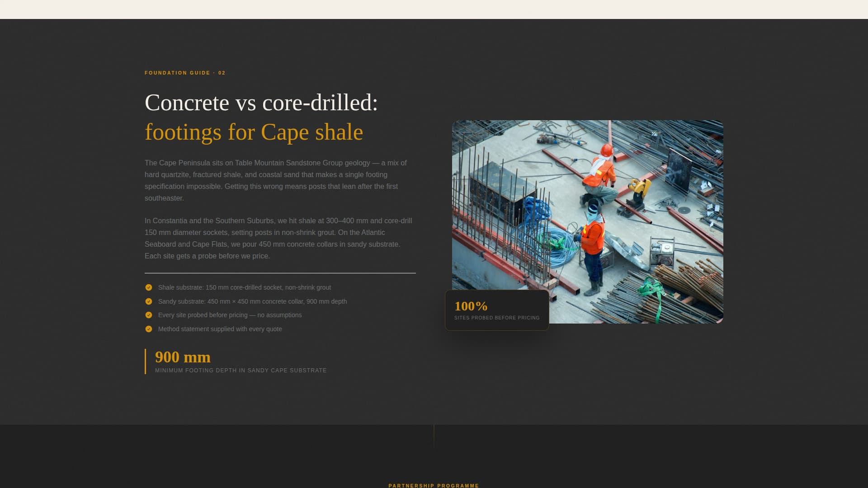Open the PARTNERSHIP PROGRAMME section
Viewport: 868px width, 488px height.
coord(434,485)
